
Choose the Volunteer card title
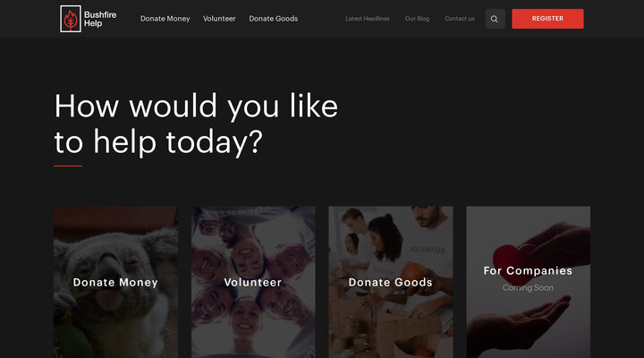point(253,282)
